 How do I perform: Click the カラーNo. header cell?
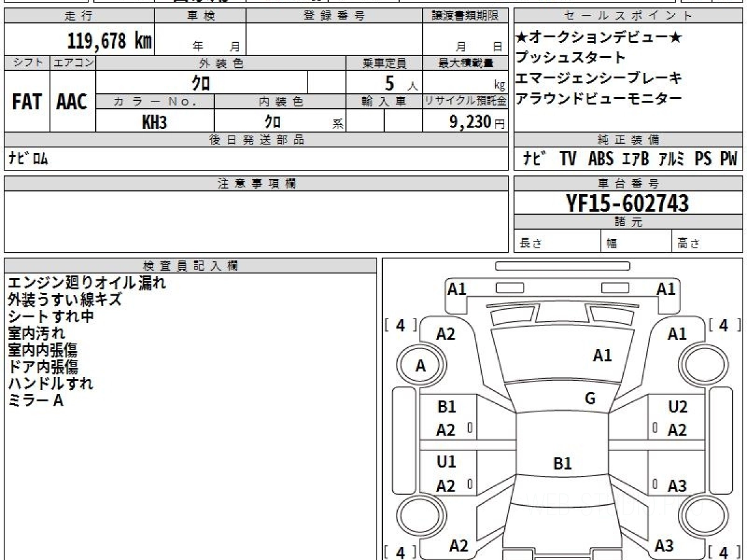click(x=155, y=101)
